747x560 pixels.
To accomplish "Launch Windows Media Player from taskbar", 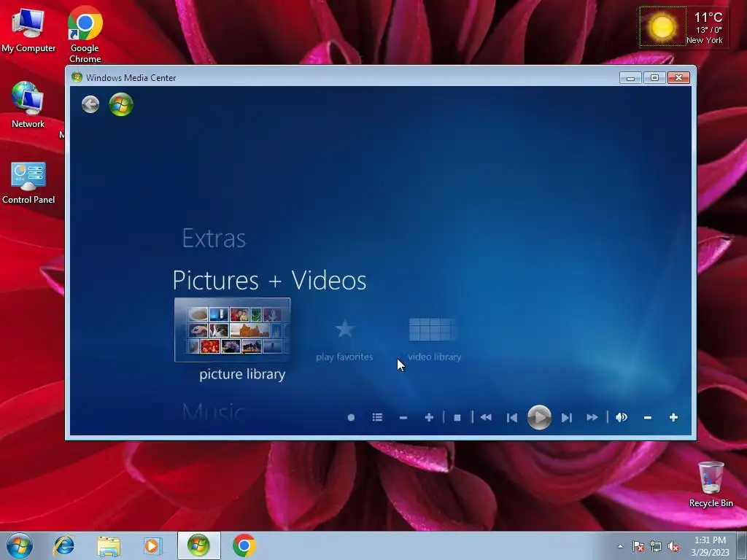I will pyautogui.click(x=153, y=545).
